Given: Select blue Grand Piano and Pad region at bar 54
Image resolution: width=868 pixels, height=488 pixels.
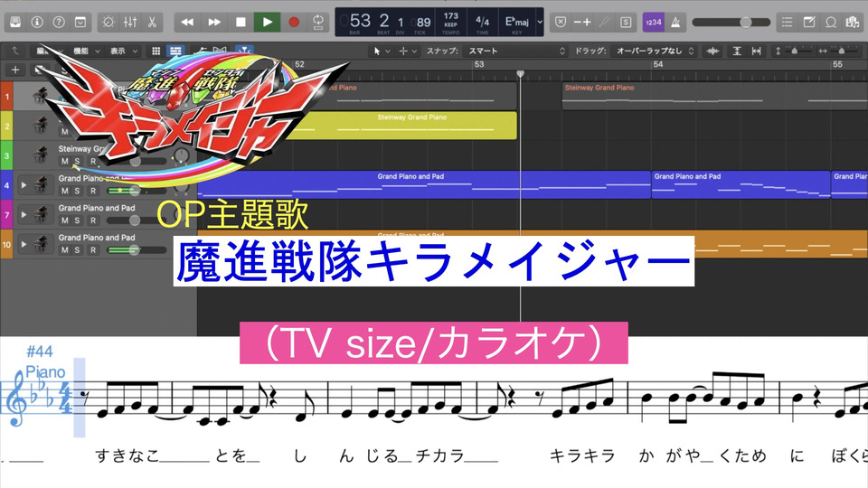Looking at the screenshot, I should [741, 184].
